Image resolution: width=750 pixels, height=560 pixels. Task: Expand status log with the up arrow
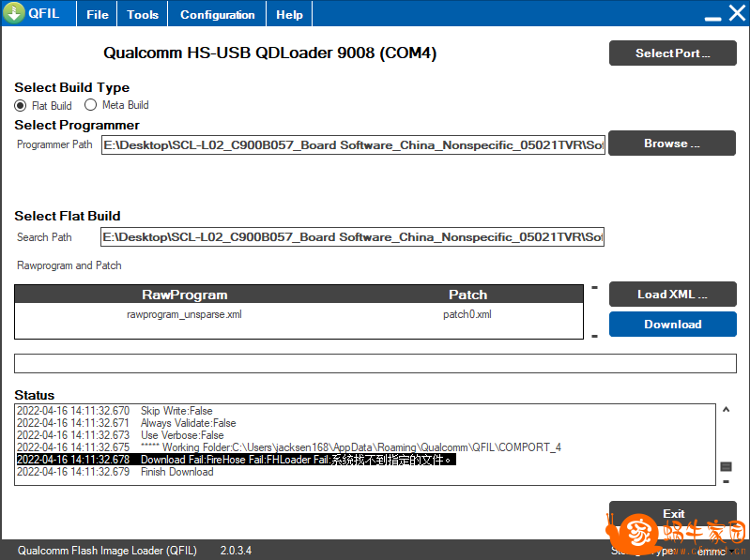[726, 410]
